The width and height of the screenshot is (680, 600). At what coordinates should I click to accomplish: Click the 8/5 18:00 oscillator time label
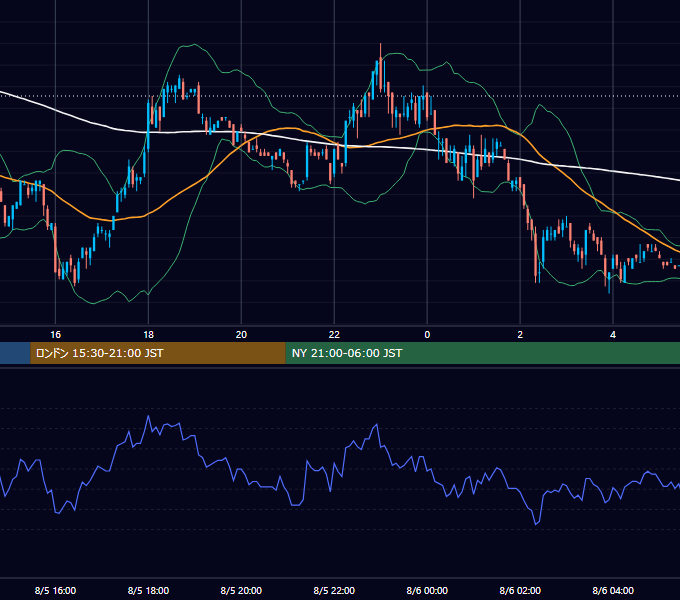(x=148, y=590)
